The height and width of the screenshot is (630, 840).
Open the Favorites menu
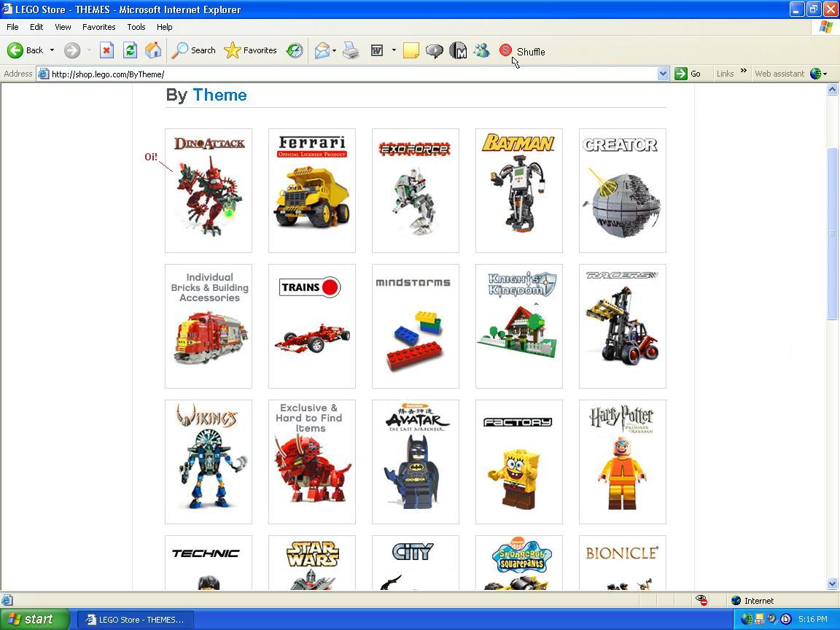click(x=98, y=27)
